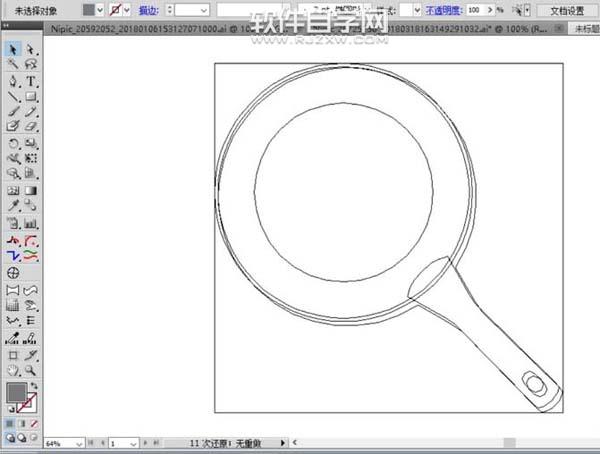The image size is (600, 454).
Task: Open the artboard number dropdown
Action: 133,444
